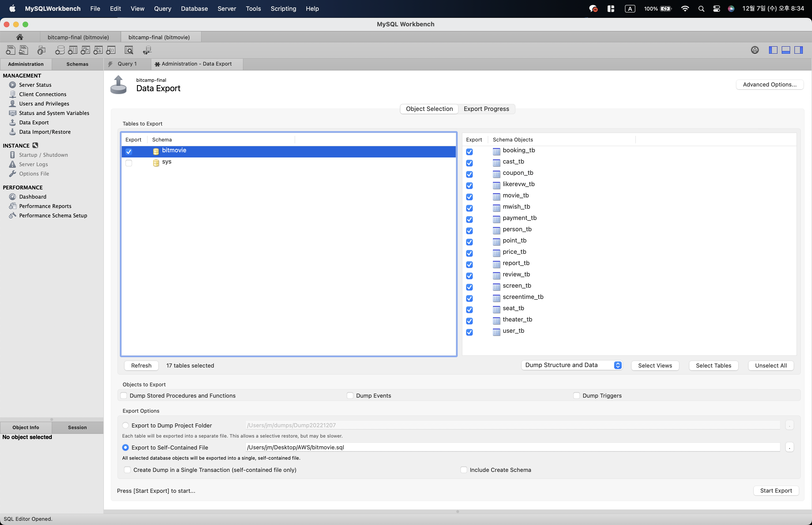The height and width of the screenshot is (525, 812).
Task: Open the Server menu
Action: [226, 9]
